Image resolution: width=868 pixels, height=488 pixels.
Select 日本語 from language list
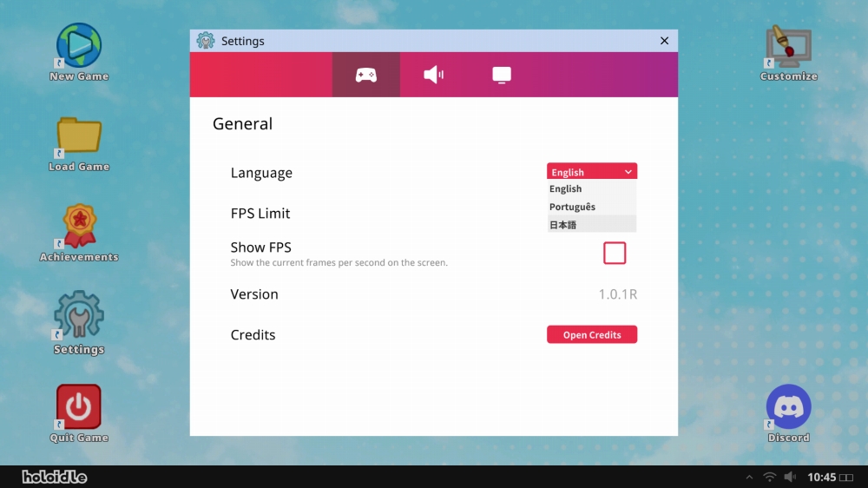(591, 225)
